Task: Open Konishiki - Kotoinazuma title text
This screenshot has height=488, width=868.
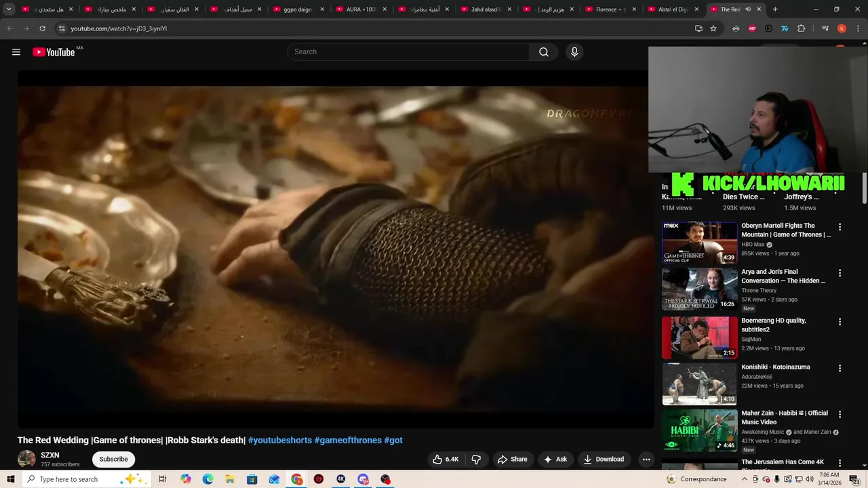Action: coord(775,367)
